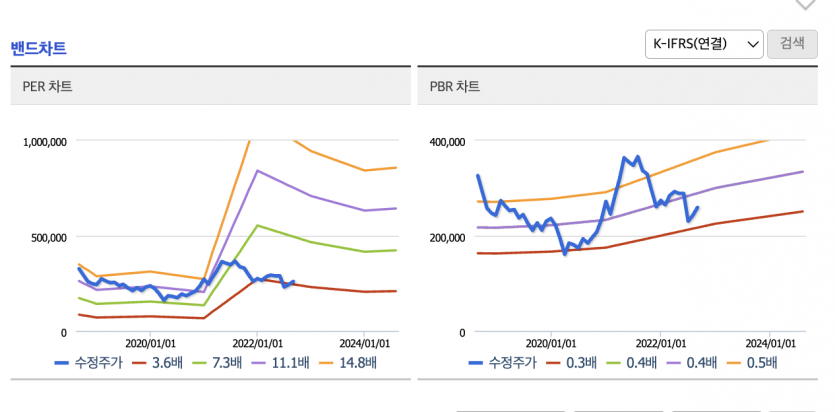The width and height of the screenshot is (835, 412).
Task: Toggle the 0.5배 legend entry
Action: 751,363
